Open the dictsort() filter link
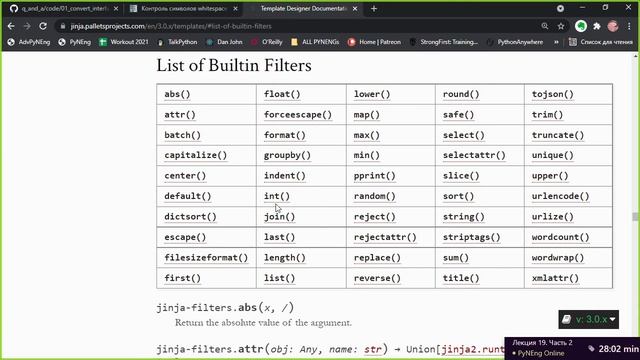The height and width of the screenshot is (360, 640). click(x=190, y=216)
